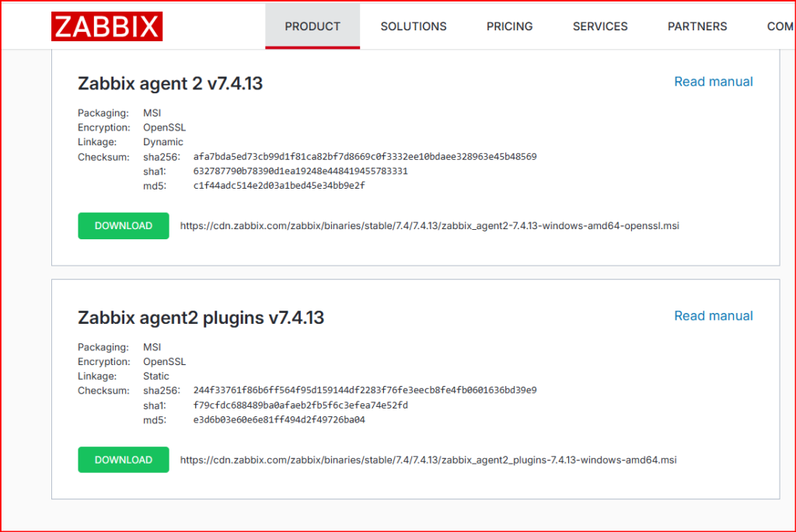This screenshot has width=796, height=532.
Task: Open the SOLUTIONS menu
Action: 414,26
